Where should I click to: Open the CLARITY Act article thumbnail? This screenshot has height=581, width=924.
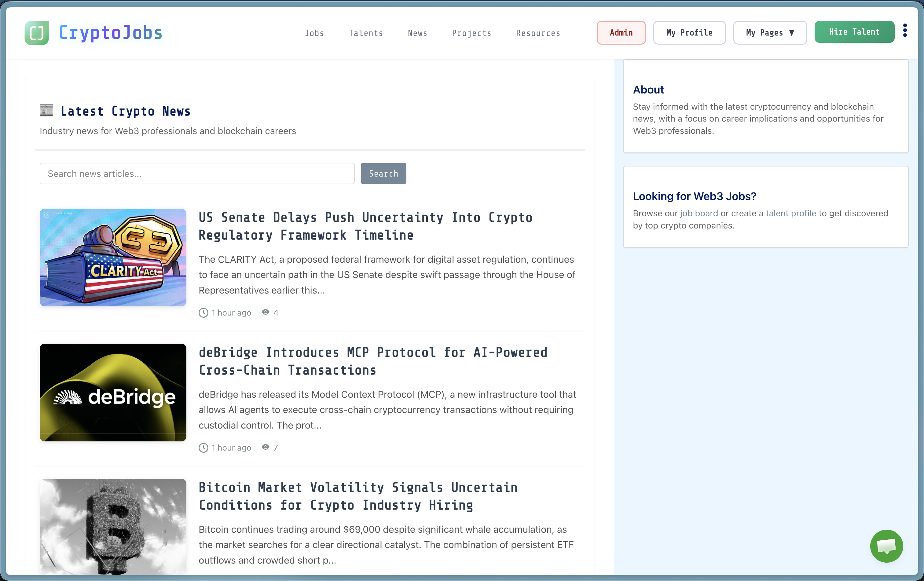tap(113, 257)
